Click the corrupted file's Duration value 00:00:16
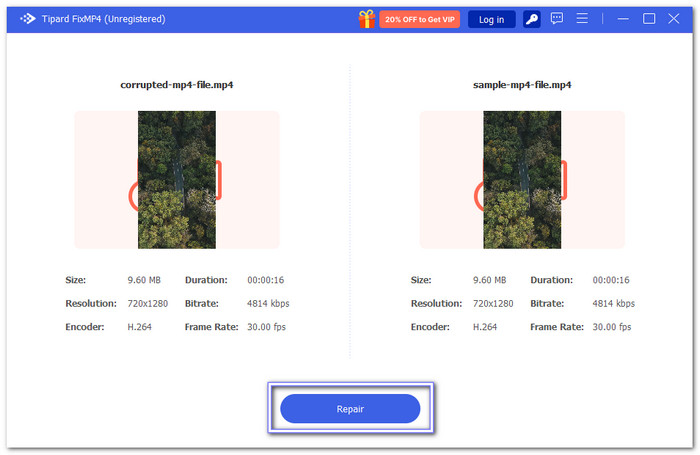 coord(267,280)
